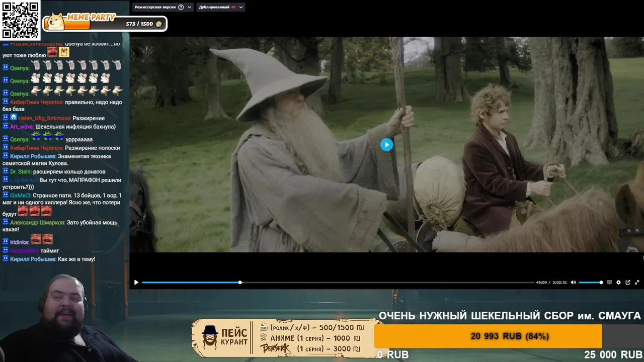Click the small play button in control bar

click(x=136, y=283)
